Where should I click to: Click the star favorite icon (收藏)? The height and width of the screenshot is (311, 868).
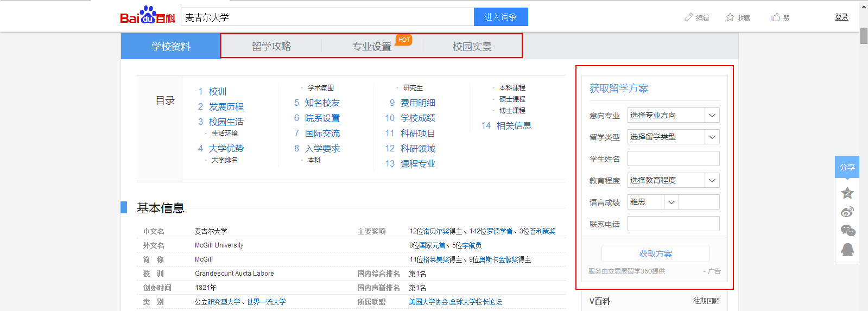730,17
